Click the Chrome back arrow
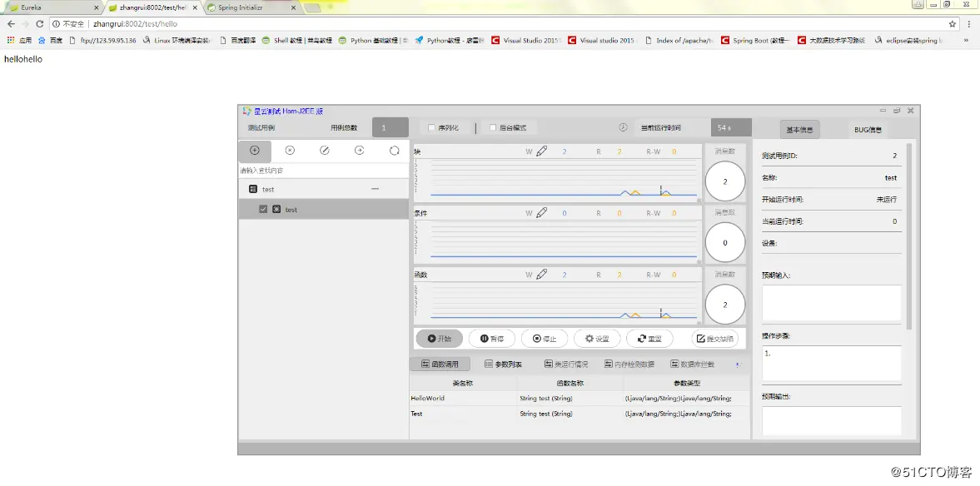 point(11,24)
